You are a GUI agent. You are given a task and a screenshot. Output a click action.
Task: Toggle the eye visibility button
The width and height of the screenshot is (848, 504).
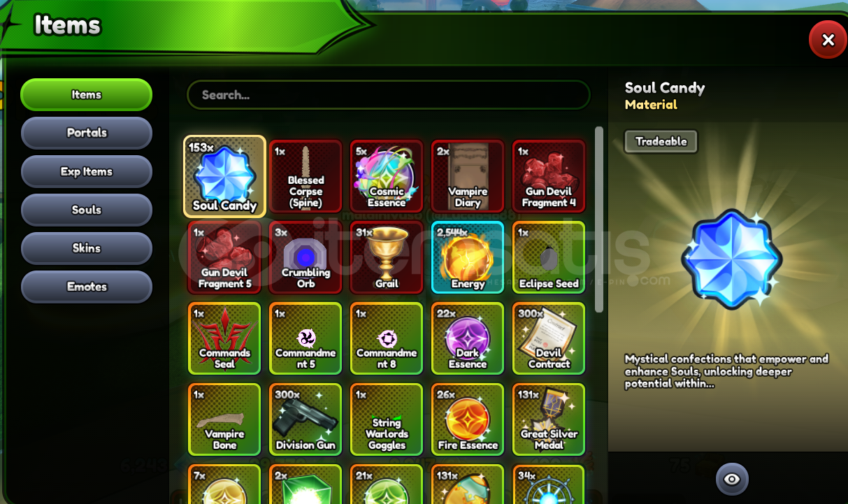tap(732, 479)
